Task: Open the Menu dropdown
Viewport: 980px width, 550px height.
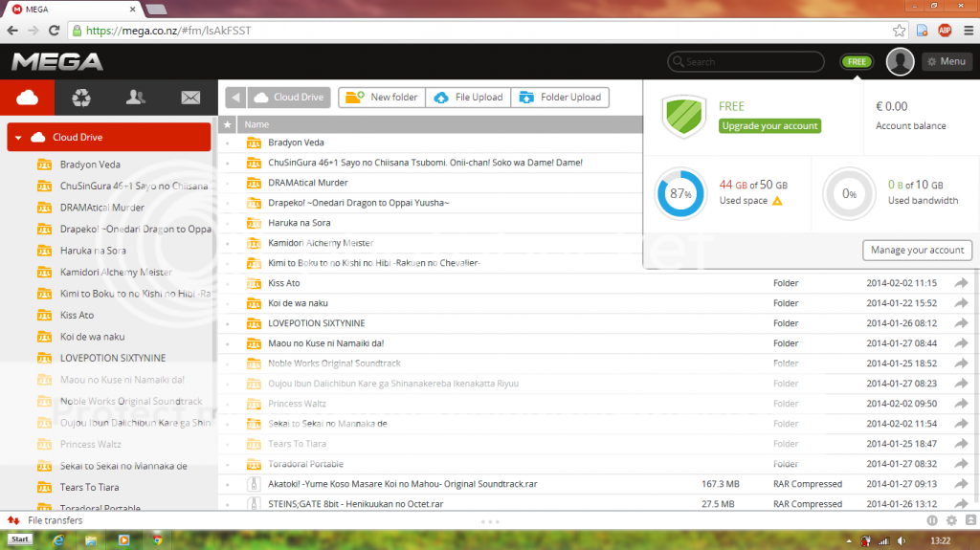Action: pos(946,62)
